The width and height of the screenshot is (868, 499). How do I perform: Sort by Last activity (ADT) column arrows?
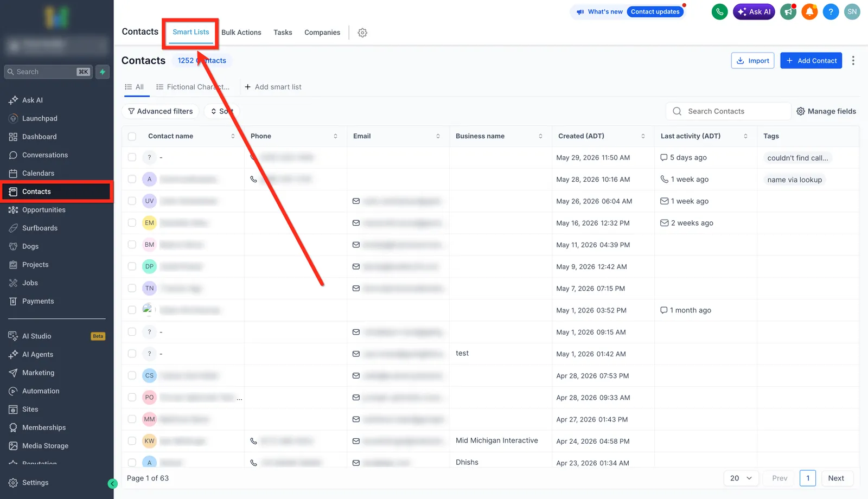(745, 136)
